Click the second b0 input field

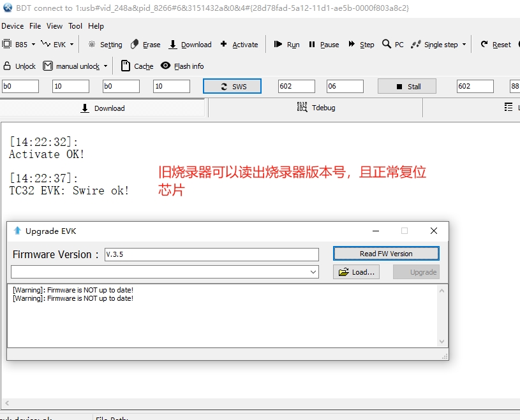coord(121,86)
